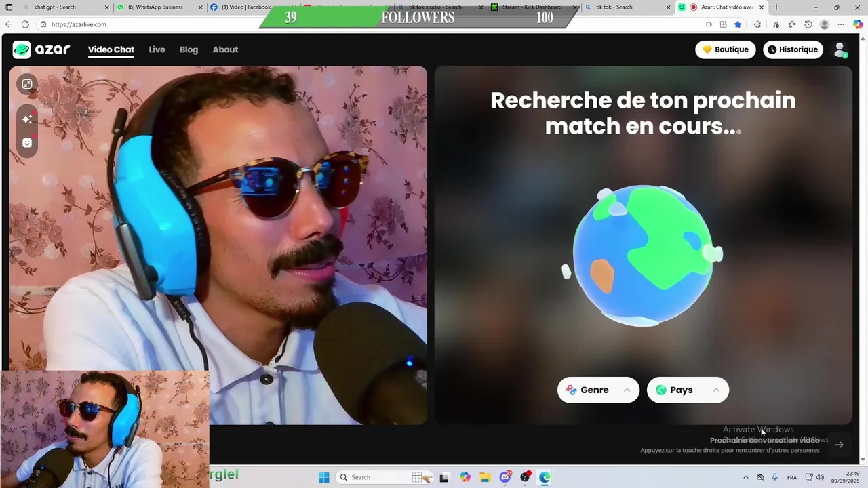This screenshot has height=488, width=868.
Task: Show hidden system tray icons
Action: [x=746, y=477]
